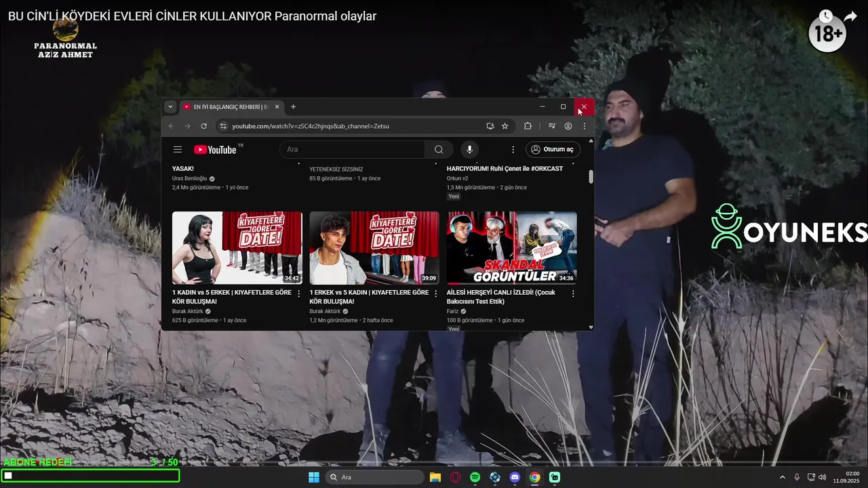Click the YETENEKSİZ SİZSİNİZ channel text
Screen dimensions: 868x488
click(336, 169)
